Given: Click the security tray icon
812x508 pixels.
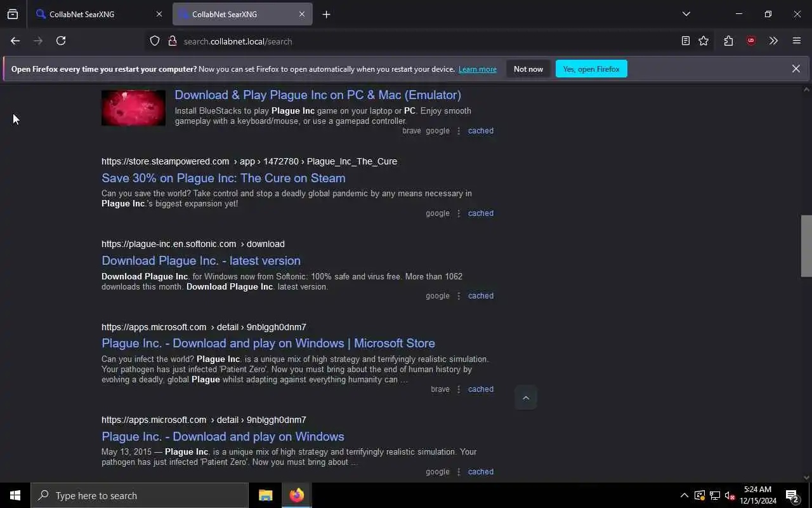Looking at the screenshot, I should (x=699, y=495).
